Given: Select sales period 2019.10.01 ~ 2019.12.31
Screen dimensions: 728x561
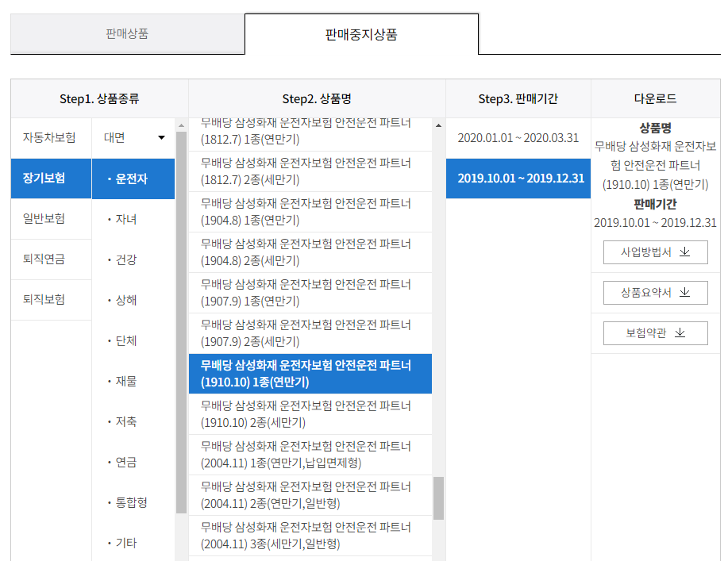Looking at the screenshot, I should click(x=518, y=179).
